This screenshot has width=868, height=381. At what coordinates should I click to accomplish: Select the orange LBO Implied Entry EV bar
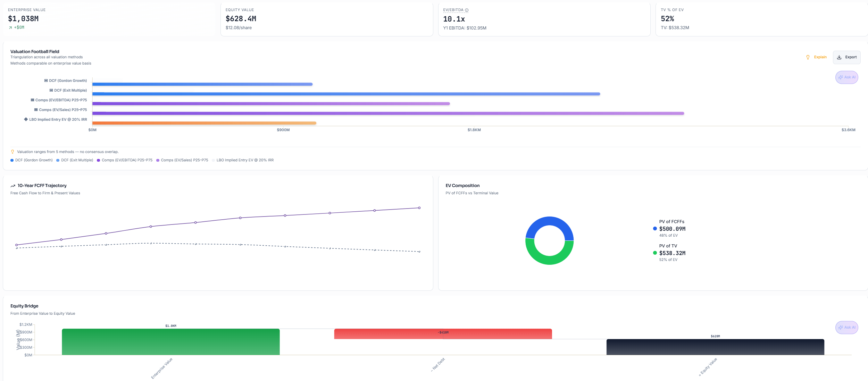coord(204,123)
